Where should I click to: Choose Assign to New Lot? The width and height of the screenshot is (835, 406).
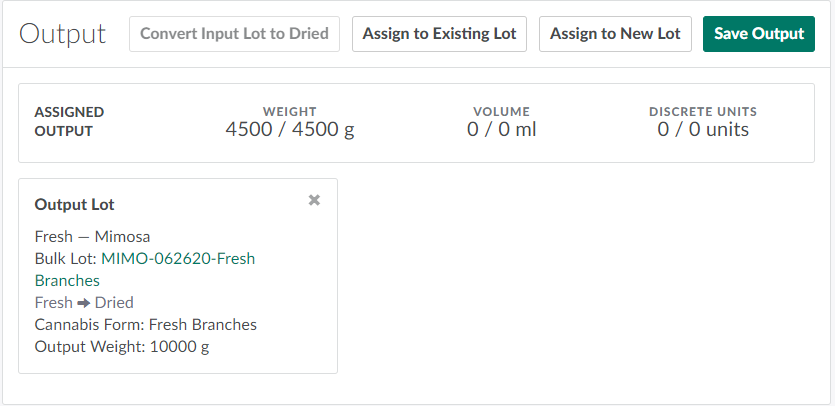[x=615, y=34]
